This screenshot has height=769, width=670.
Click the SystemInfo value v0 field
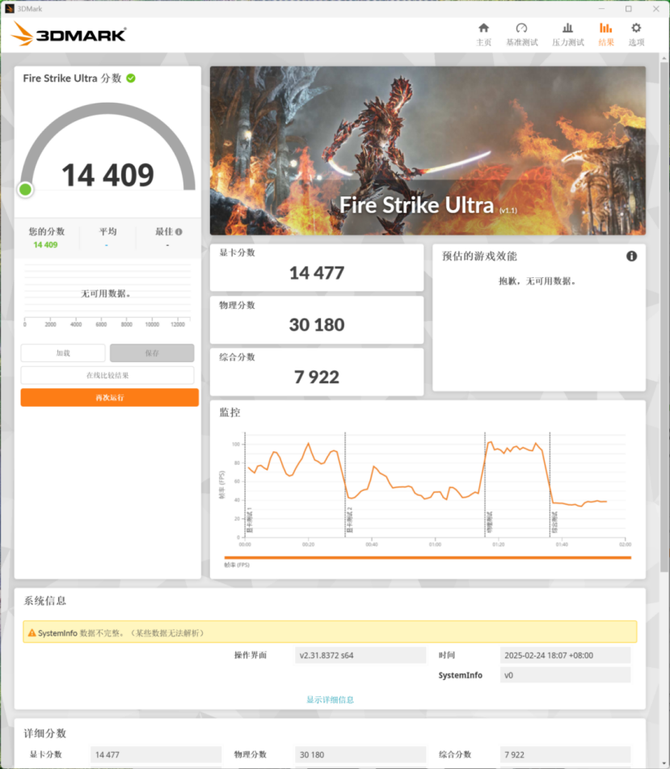tap(565, 675)
